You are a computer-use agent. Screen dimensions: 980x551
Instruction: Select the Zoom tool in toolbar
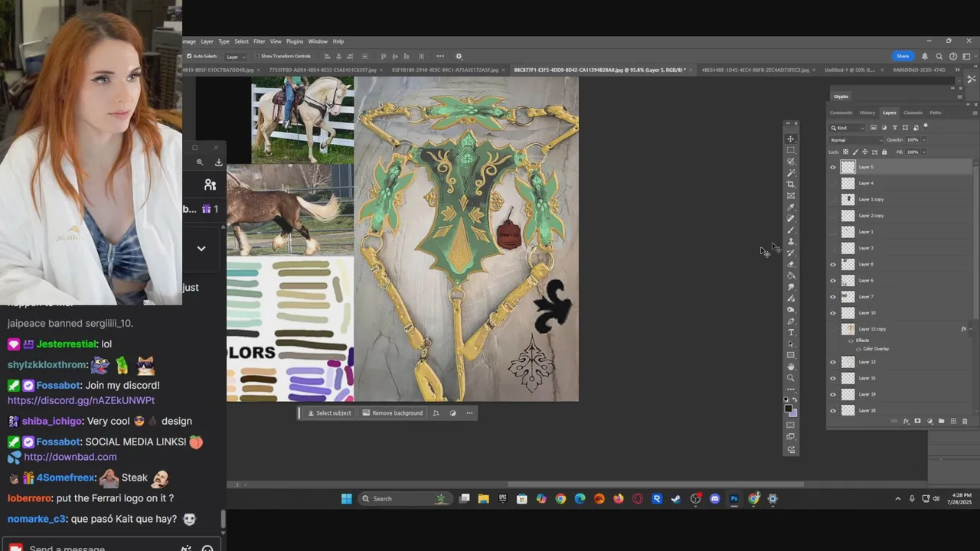tap(791, 378)
